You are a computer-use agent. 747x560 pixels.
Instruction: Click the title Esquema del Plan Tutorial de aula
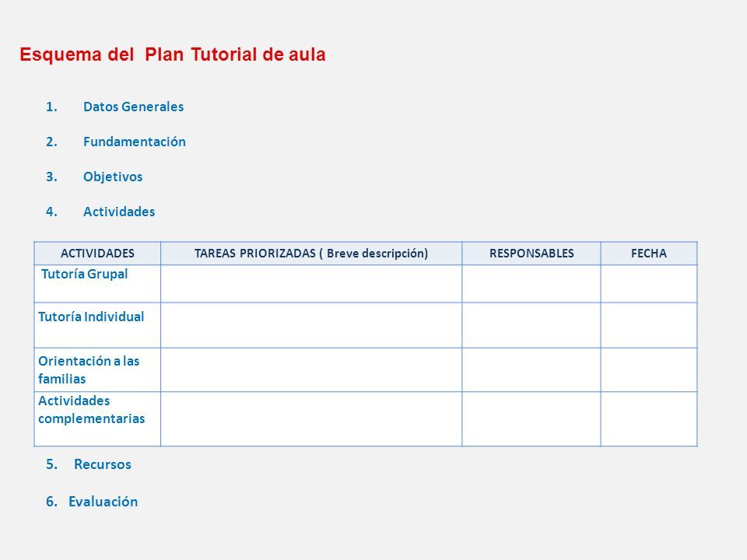tap(173, 54)
